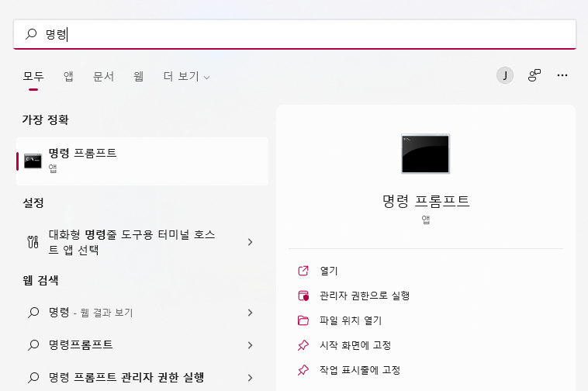
Task: Click the 명령 프롬프트 icon in best match
Action: (x=33, y=161)
